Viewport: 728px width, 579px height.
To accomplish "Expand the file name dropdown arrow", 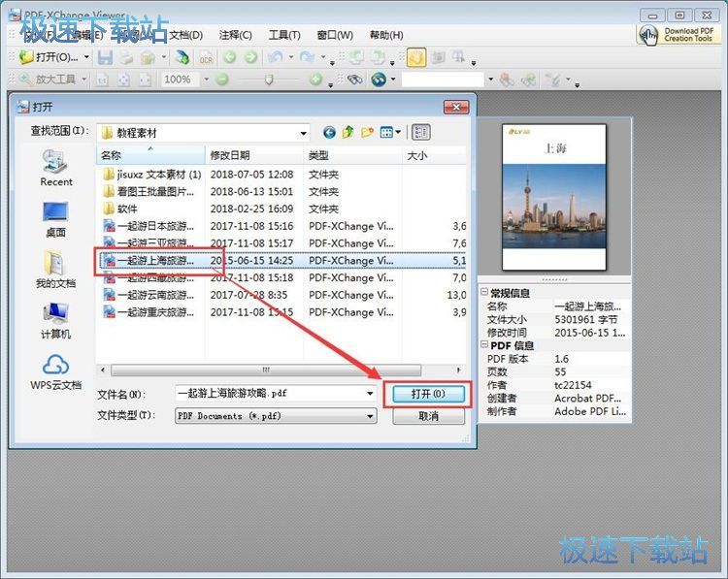I will (x=370, y=394).
